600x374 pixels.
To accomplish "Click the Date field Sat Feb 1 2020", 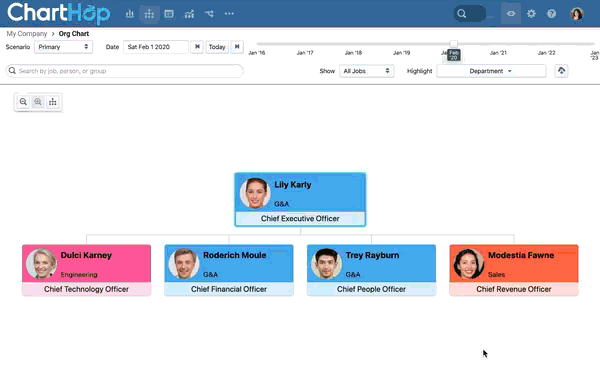I will click(x=156, y=47).
